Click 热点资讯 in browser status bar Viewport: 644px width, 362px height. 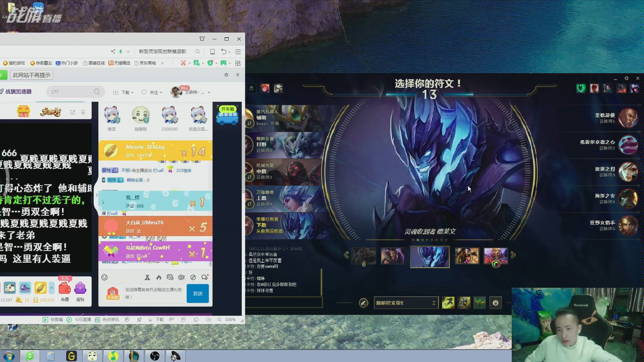(x=107, y=320)
